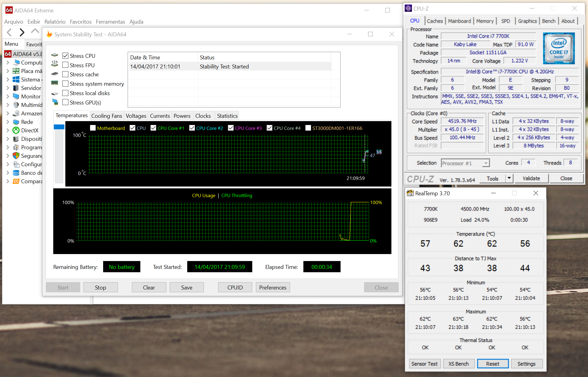
Task: Select the Stability Test: Started log row
Action: point(230,66)
